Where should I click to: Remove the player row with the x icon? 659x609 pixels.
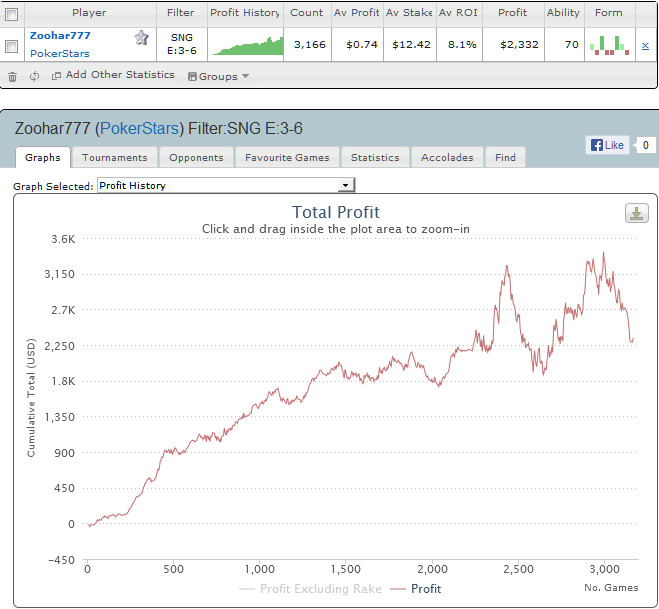pos(645,45)
